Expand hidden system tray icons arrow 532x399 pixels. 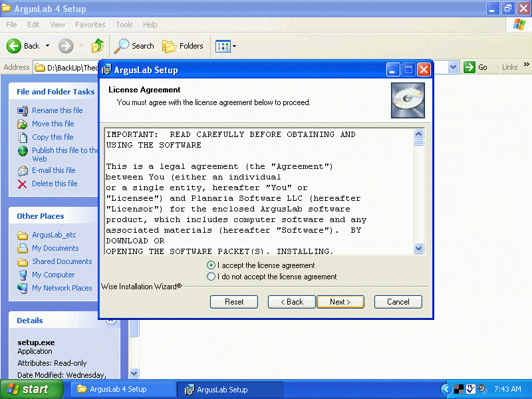point(446,389)
